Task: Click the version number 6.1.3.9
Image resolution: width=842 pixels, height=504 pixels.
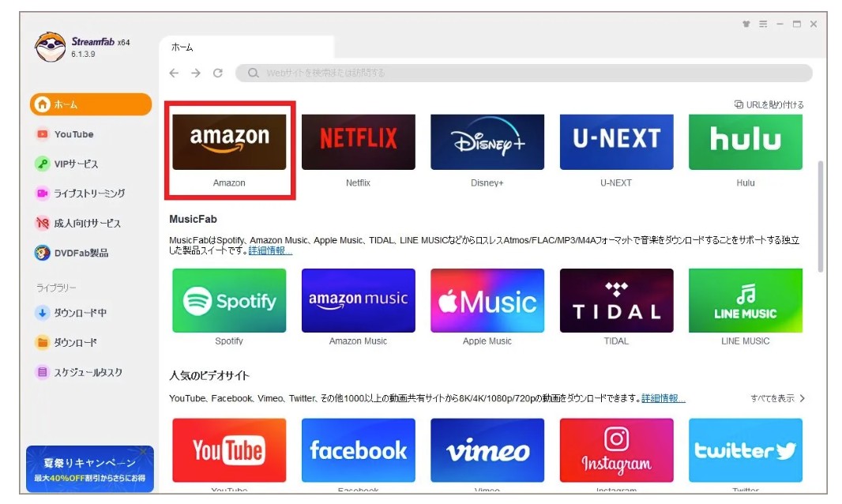Action: pyautogui.click(x=83, y=55)
